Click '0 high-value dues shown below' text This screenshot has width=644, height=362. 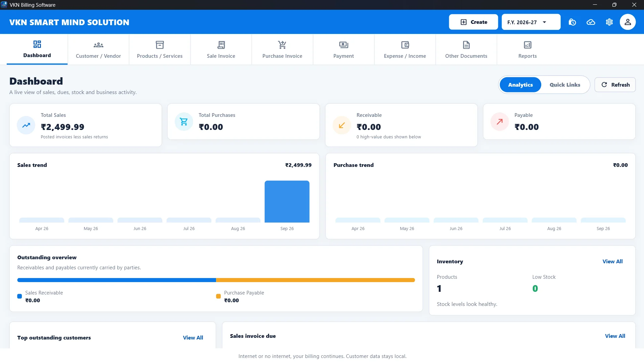click(388, 137)
